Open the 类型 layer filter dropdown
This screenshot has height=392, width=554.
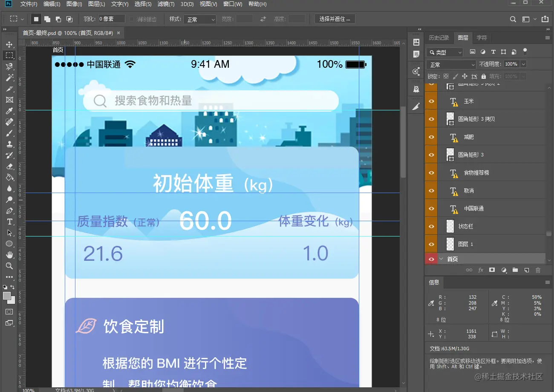(x=444, y=52)
